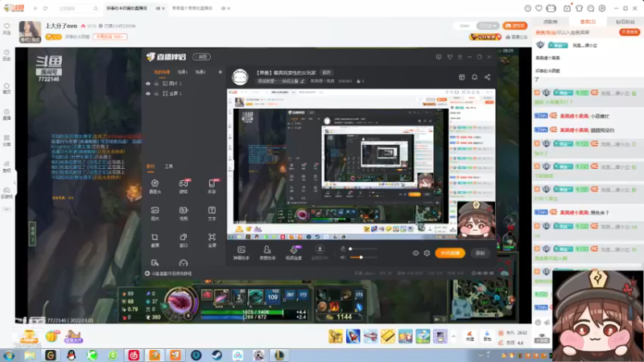Screen dimensions: 644x362
Task: Open the Douyu client settings gear in the top bar
Action: (x=602, y=8)
